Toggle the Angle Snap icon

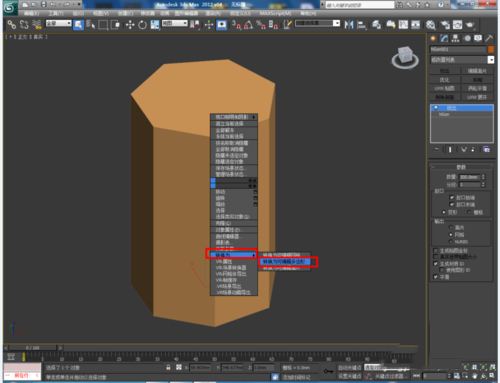(248, 25)
